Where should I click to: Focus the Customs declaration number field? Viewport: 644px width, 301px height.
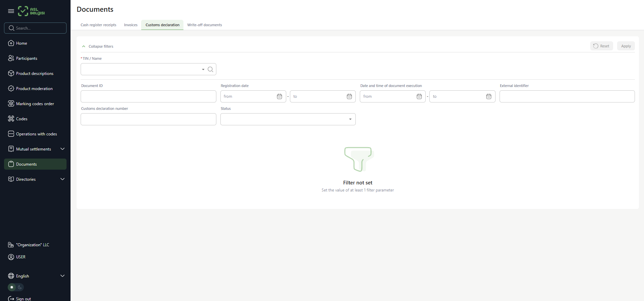click(148, 119)
